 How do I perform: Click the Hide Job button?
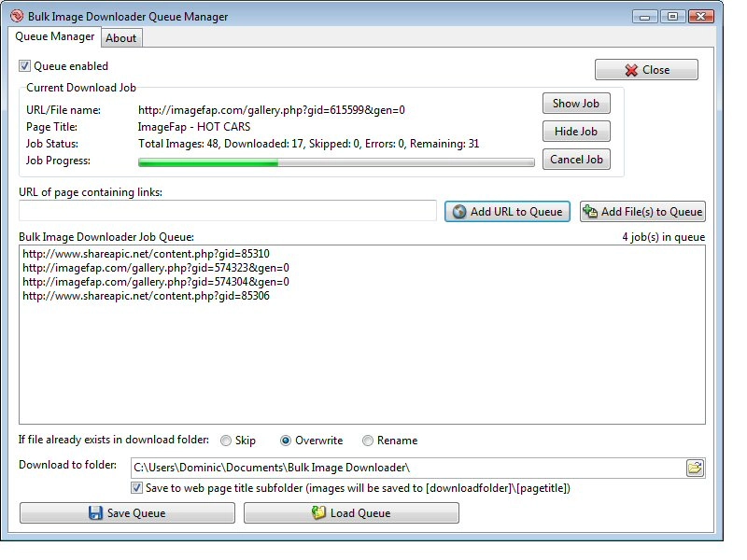click(x=576, y=132)
